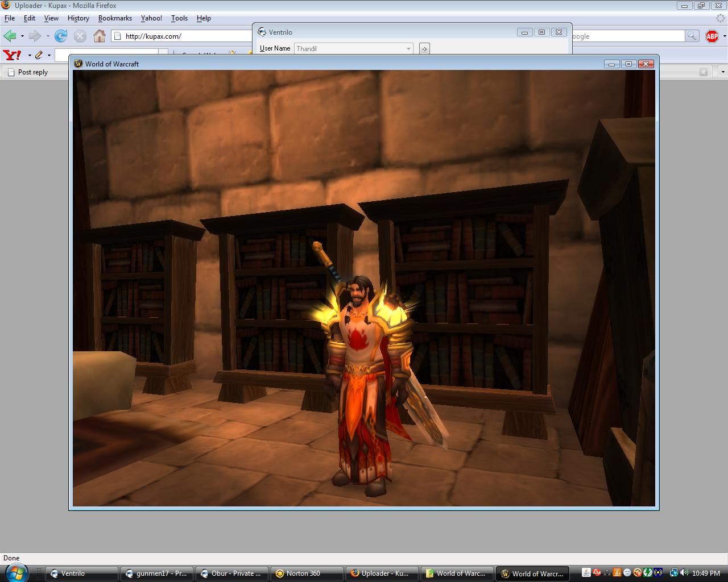728x582 pixels.
Task: Open the Bookmarks menu
Action: pos(115,18)
